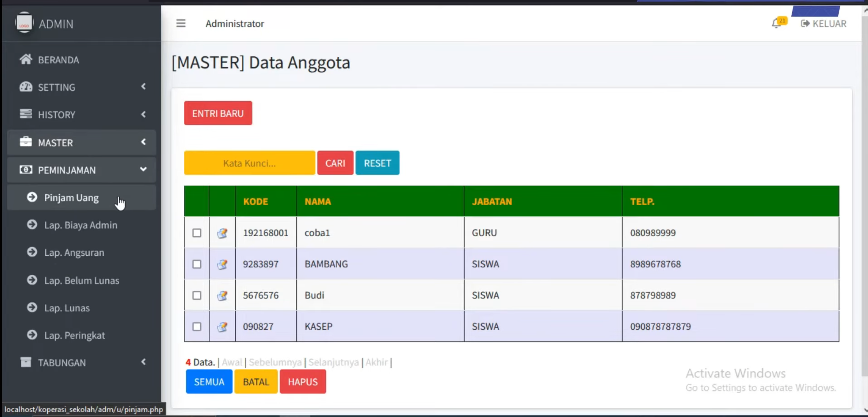Screen dimensions: 868x417
Task: Open Lap. Angsuran report
Action: (x=81, y=252)
